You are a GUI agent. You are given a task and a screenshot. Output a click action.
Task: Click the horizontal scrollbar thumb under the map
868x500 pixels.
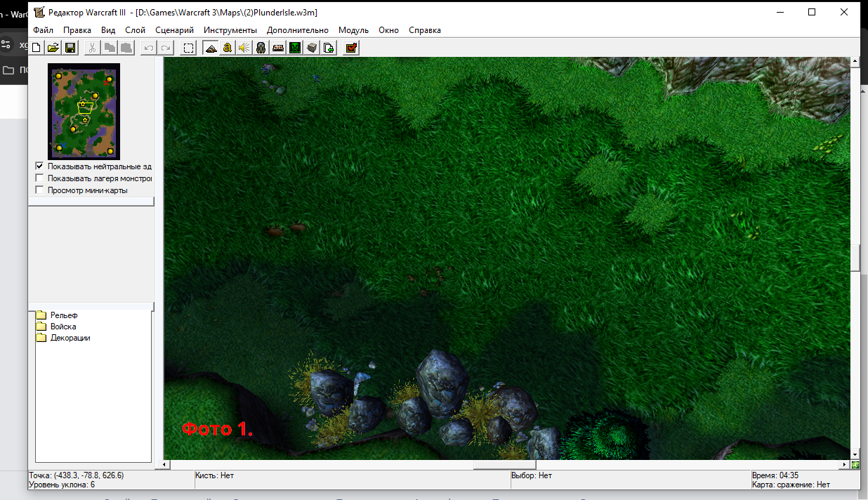[x=504, y=465]
